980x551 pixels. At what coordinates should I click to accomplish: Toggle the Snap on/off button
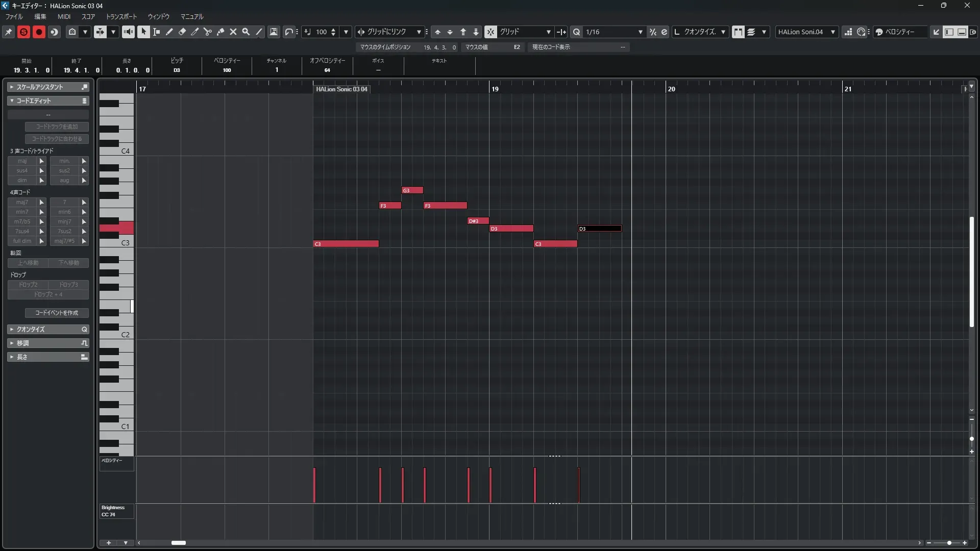[x=491, y=32]
